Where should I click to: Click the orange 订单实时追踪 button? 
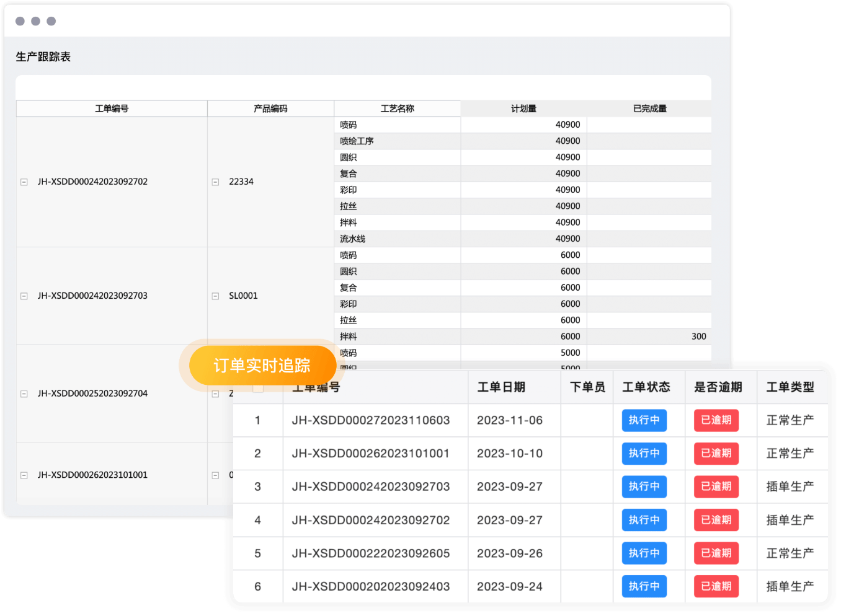[262, 366]
